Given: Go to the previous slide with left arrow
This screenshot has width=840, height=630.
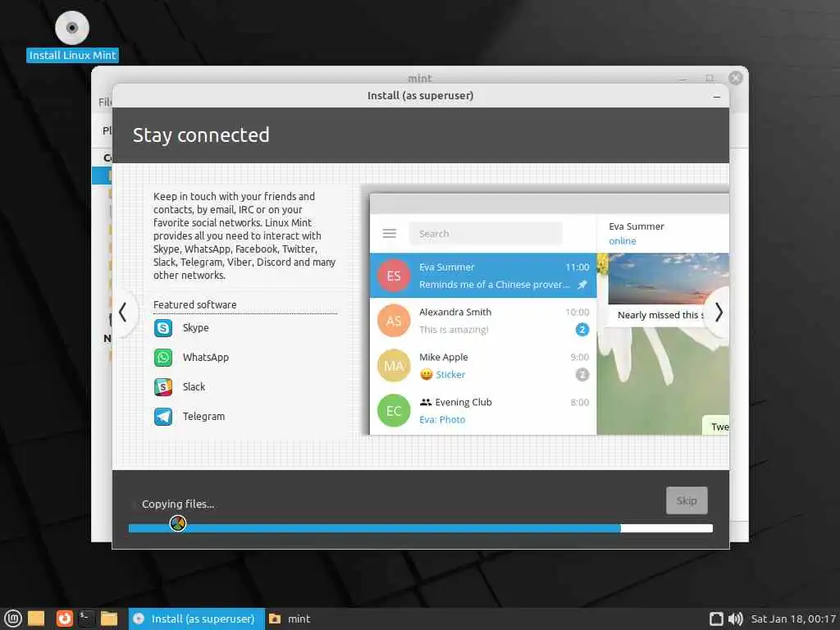Looking at the screenshot, I should tap(124, 313).
